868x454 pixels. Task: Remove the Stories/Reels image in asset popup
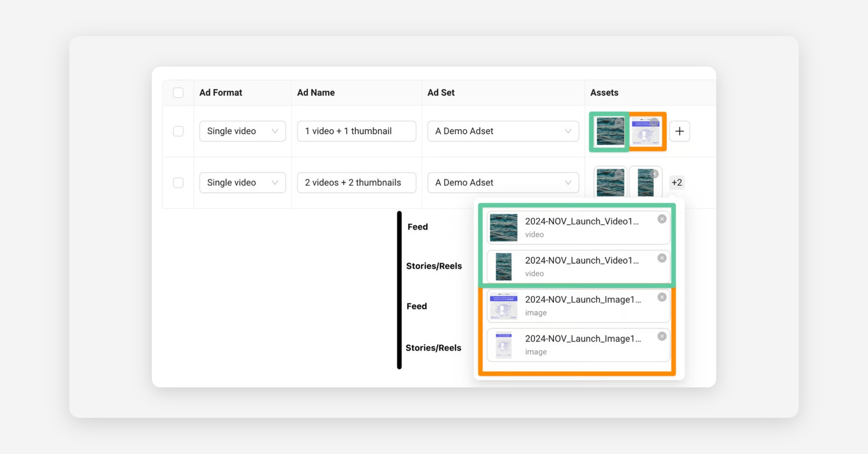click(x=662, y=336)
